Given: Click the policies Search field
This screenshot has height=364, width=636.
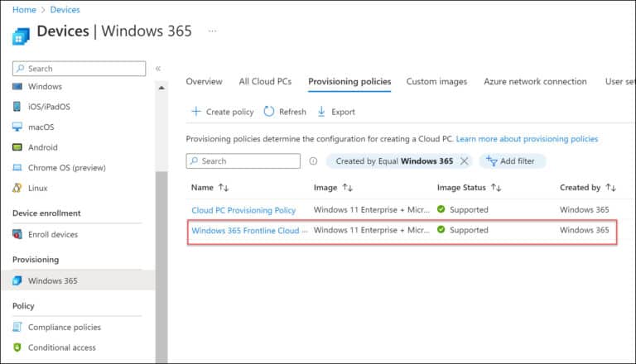Looking at the screenshot, I should pos(243,161).
